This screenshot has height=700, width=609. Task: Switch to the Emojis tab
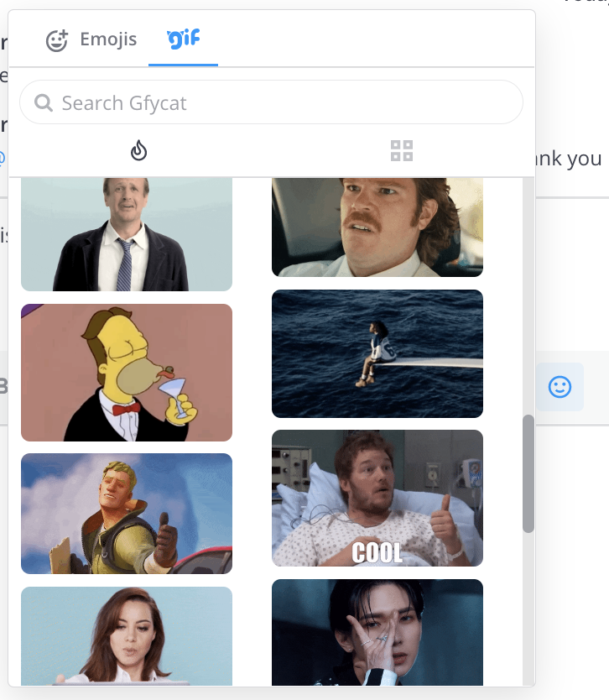point(91,39)
